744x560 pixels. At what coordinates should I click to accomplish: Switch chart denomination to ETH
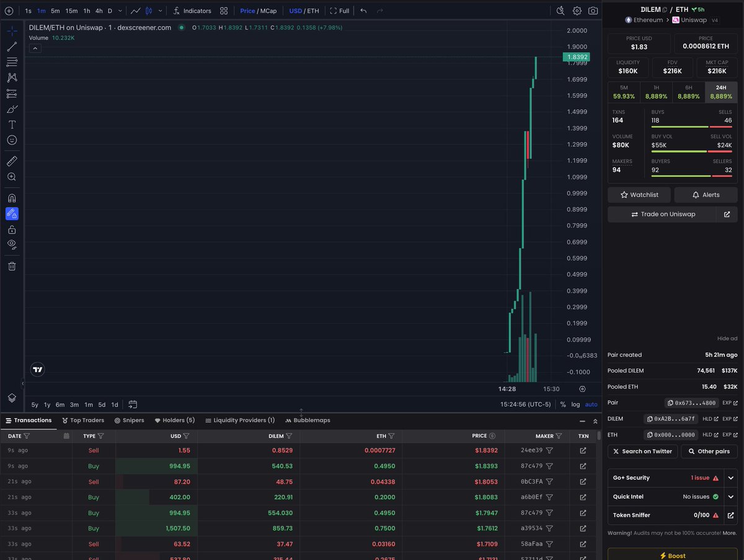(312, 11)
